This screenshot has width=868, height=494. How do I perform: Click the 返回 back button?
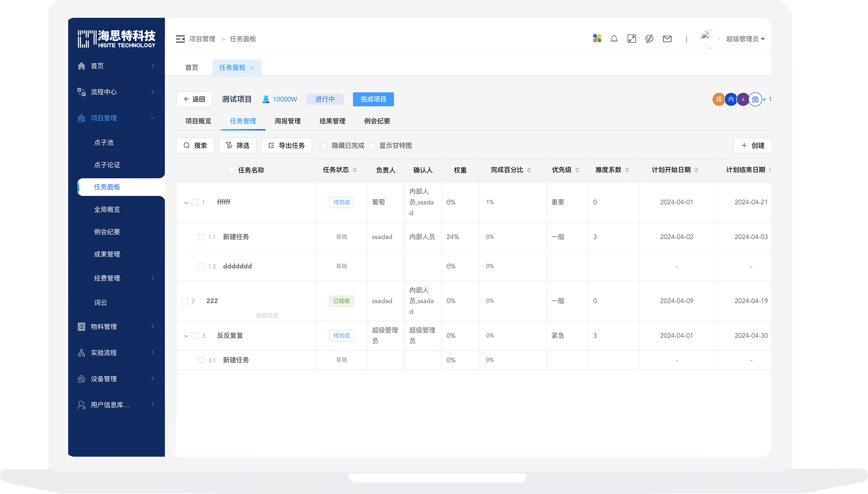point(194,99)
